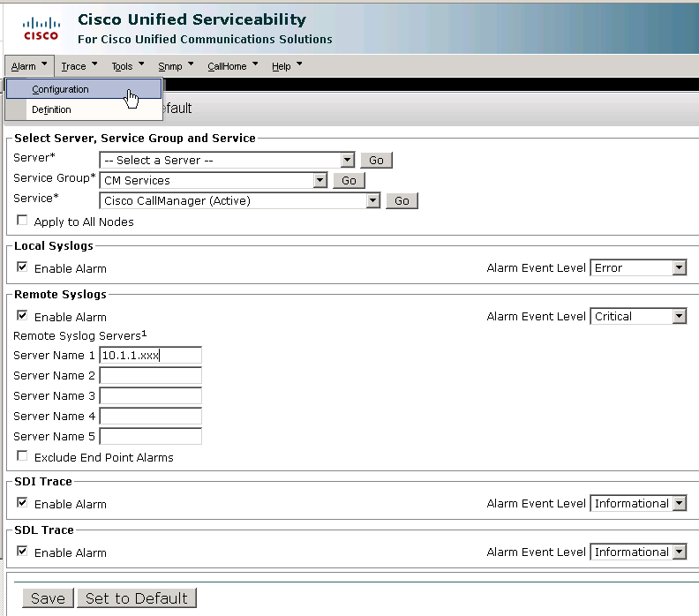Click the Remote Syslog Servers label
Viewport: 699px width, 616px height.
79,335
